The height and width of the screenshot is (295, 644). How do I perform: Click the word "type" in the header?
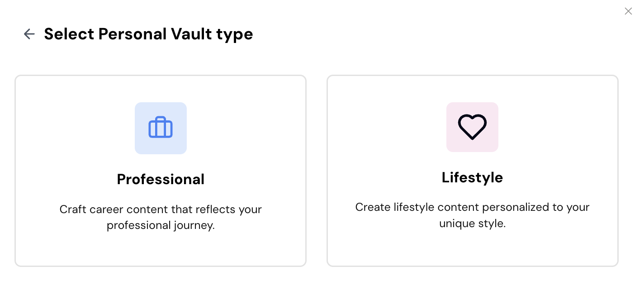click(x=235, y=35)
